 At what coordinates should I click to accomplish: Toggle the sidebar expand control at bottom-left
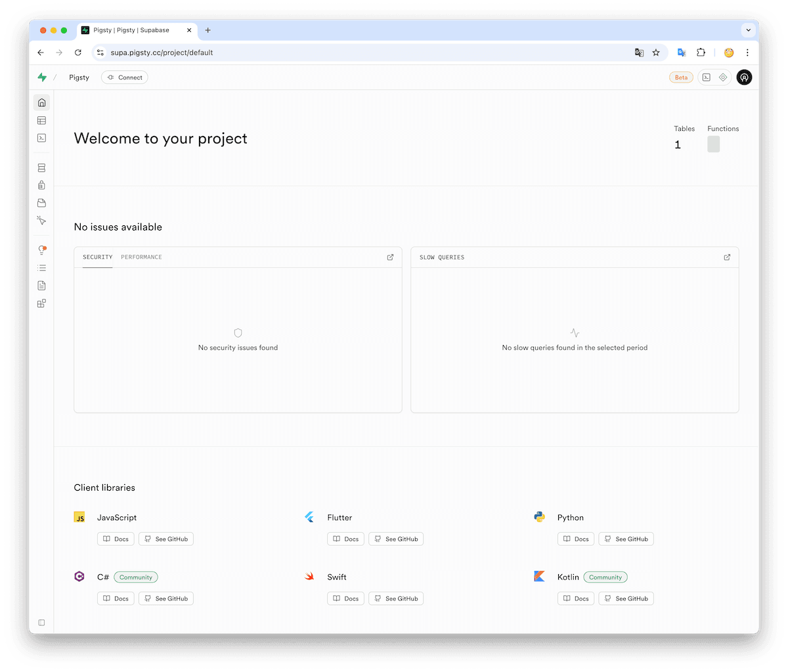click(x=41, y=623)
